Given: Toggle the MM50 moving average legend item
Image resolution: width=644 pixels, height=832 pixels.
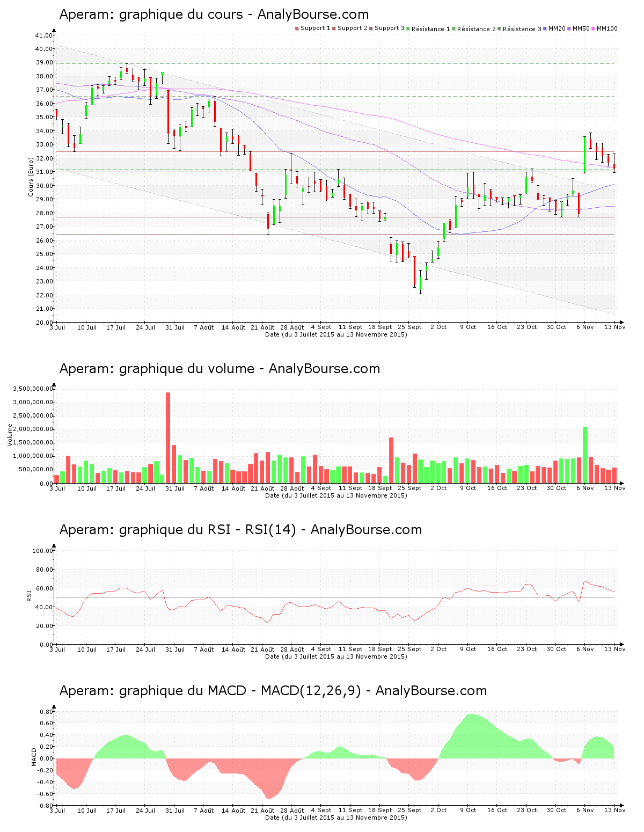Looking at the screenshot, I should tap(581, 28).
